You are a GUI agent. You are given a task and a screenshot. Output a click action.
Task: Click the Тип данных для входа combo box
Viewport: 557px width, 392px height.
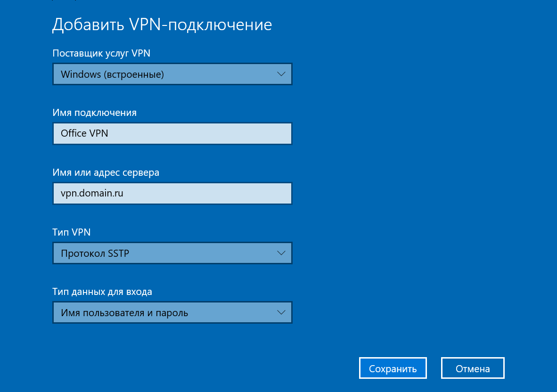tap(172, 312)
